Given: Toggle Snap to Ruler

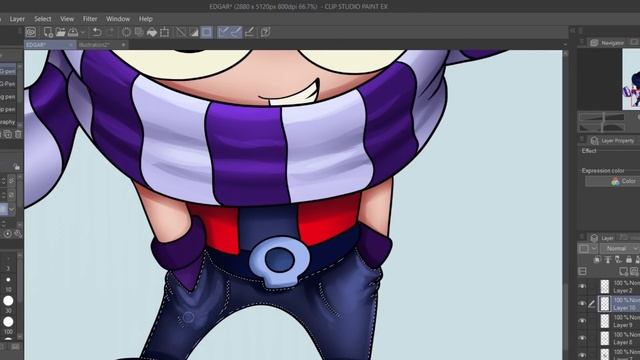Looking at the screenshot, I should (223, 32).
